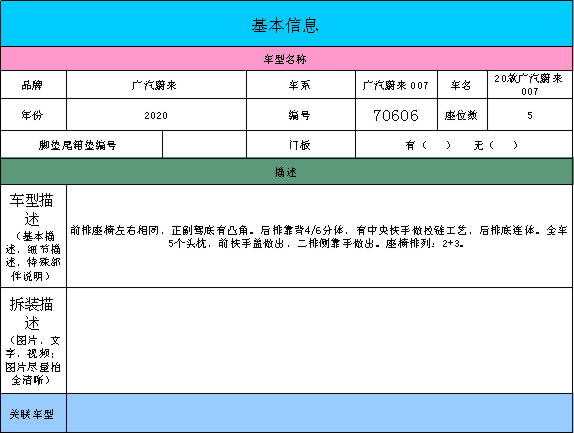
Task: Select the 车系 value 广汽蔚来 007
Action: 396,85
